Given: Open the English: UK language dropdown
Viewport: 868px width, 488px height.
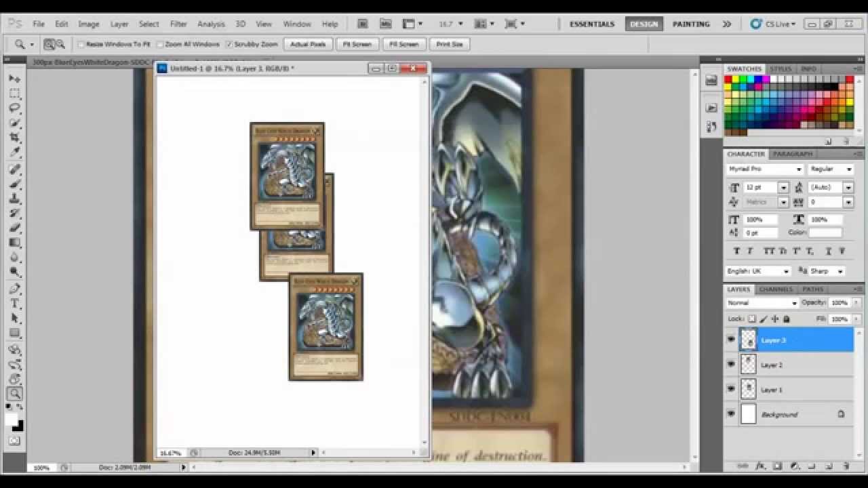Looking at the screenshot, I should (x=787, y=271).
